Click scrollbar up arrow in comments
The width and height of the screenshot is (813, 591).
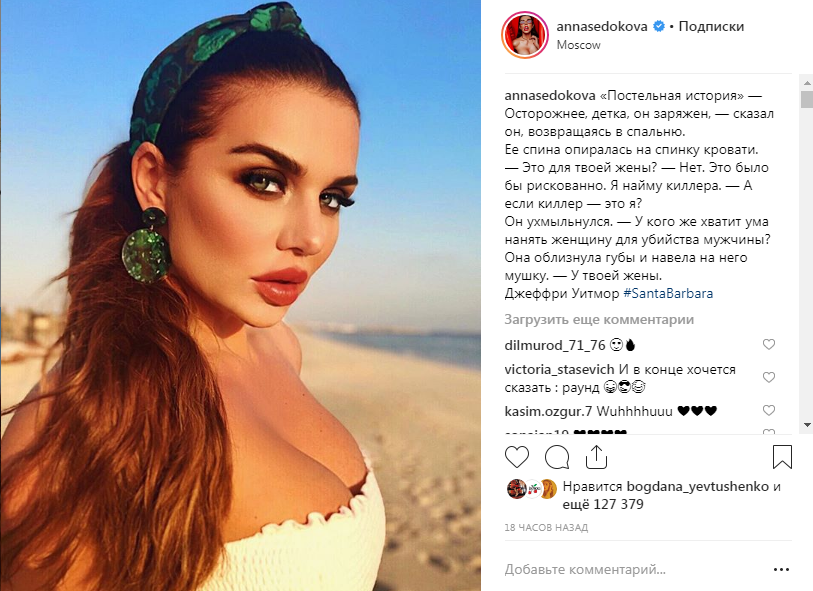pos(807,82)
